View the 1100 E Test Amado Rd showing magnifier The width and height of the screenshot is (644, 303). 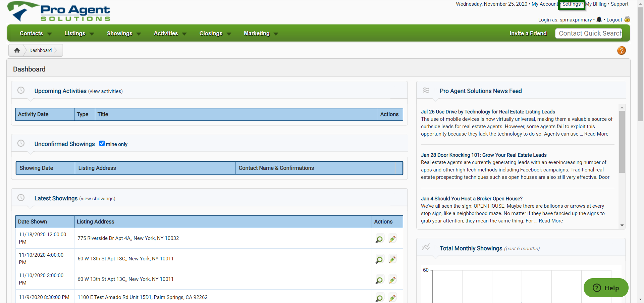379,298
